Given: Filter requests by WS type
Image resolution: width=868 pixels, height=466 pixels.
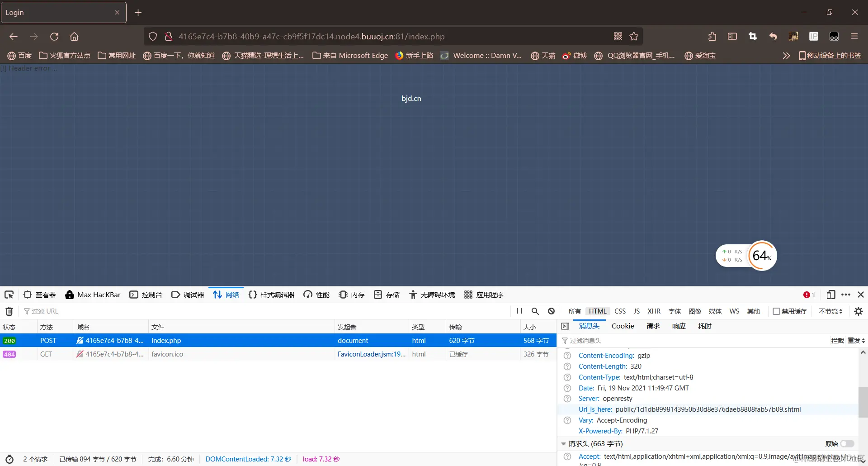Looking at the screenshot, I should pyautogui.click(x=734, y=311).
